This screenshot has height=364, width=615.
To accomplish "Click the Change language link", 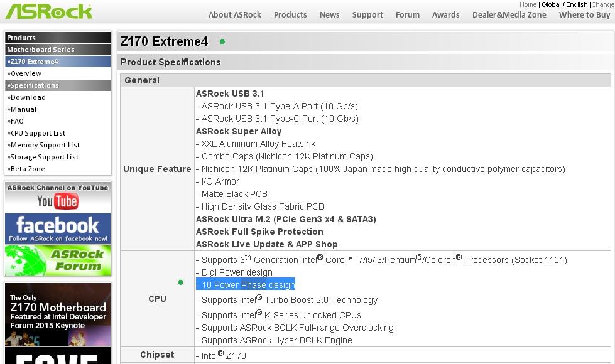I will tap(603, 4).
